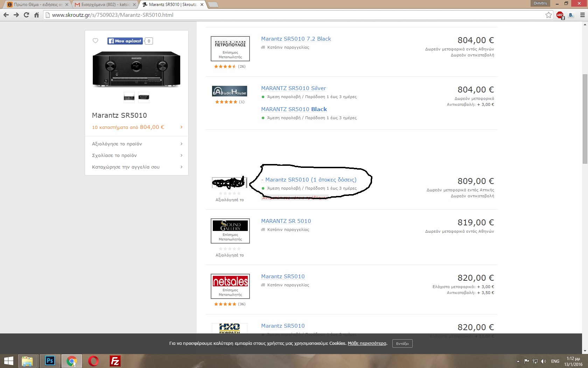
Task: Click Αξιολόγησέ το under Sound Gallery
Action: [x=230, y=255]
